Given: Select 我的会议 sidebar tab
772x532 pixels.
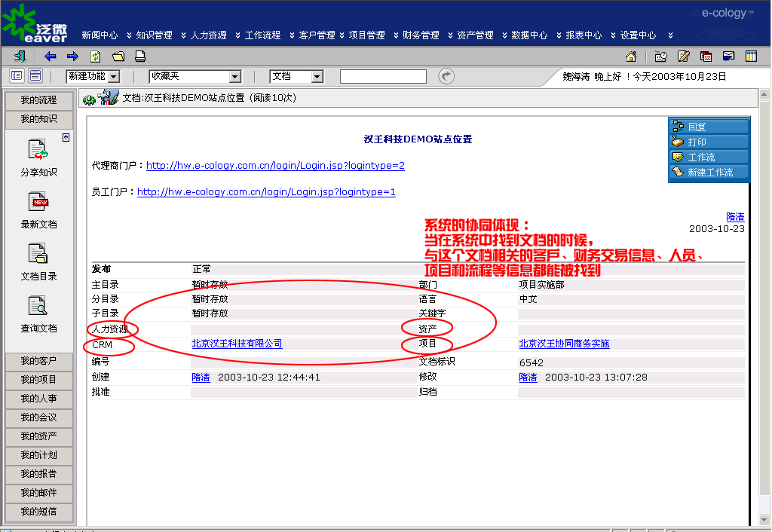Looking at the screenshot, I should 39,417.
